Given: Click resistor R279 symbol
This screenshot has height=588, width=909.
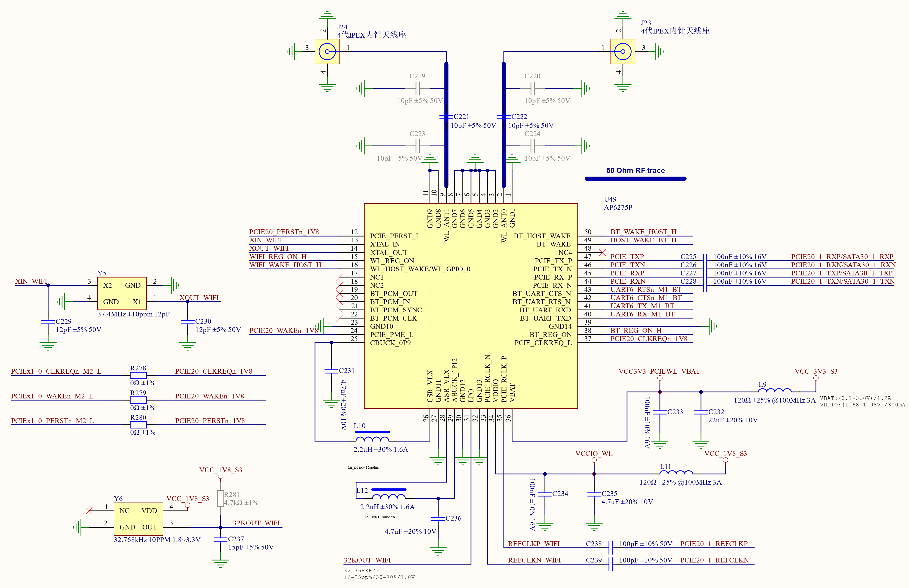Looking at the screenshot, I should click(138, 400).
